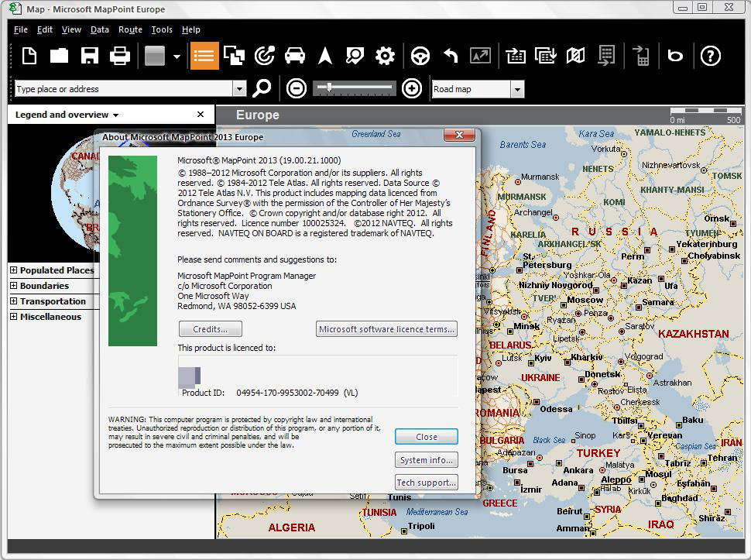Click the folded map toolbar icon

(x=575, y=56)
